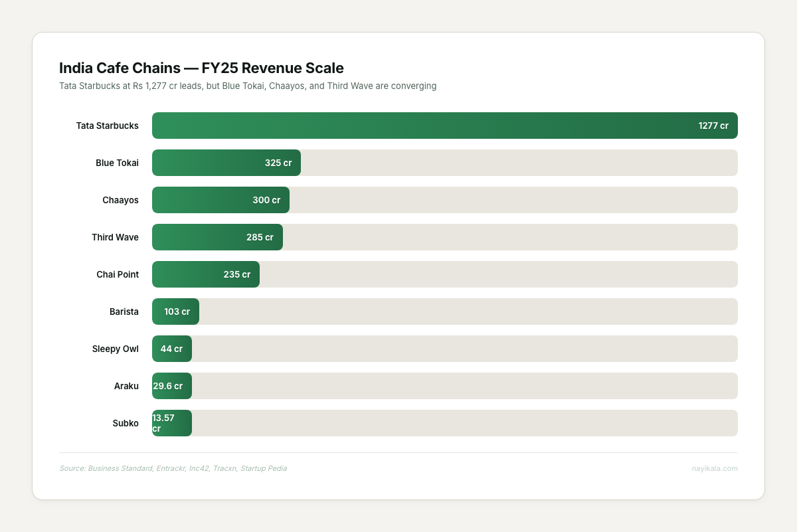
Task: Select the Chaayos label text
Action: point(120,200)
